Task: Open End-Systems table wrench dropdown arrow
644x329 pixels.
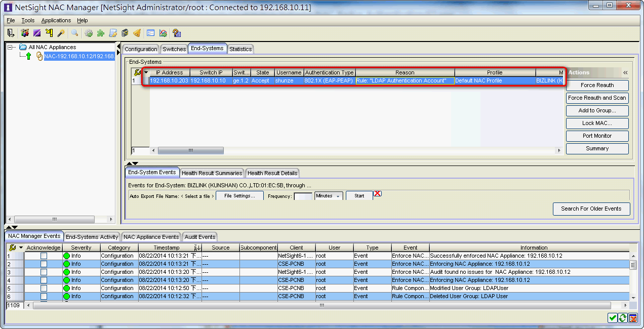Action: pyautogui.click(x=146, y=72)
